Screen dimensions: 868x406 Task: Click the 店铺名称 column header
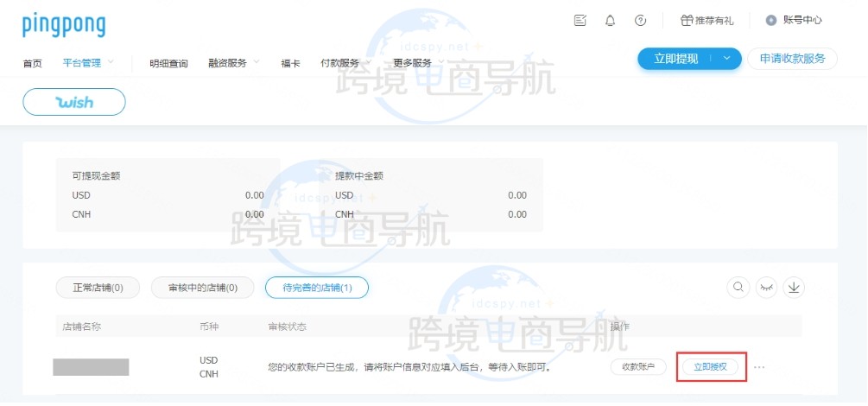[82, 327]
